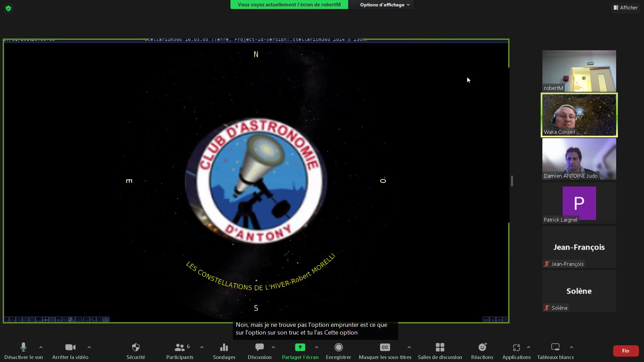Select Damien ANTOINE Judo's video thumbnail
The height and width of the screenshot is (362, 644).
point(579,159)
